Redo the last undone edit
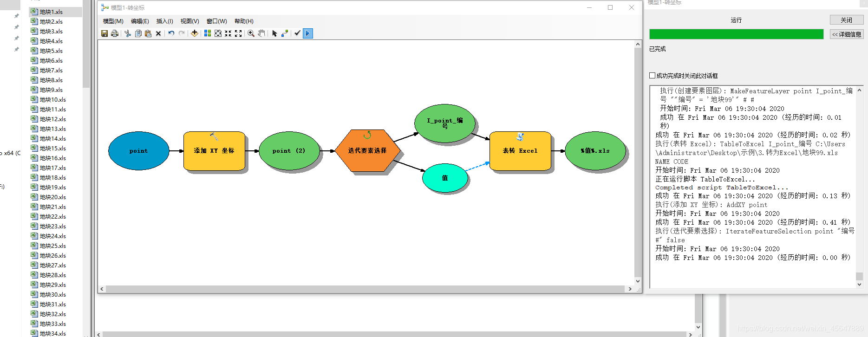 click(182, 33)
